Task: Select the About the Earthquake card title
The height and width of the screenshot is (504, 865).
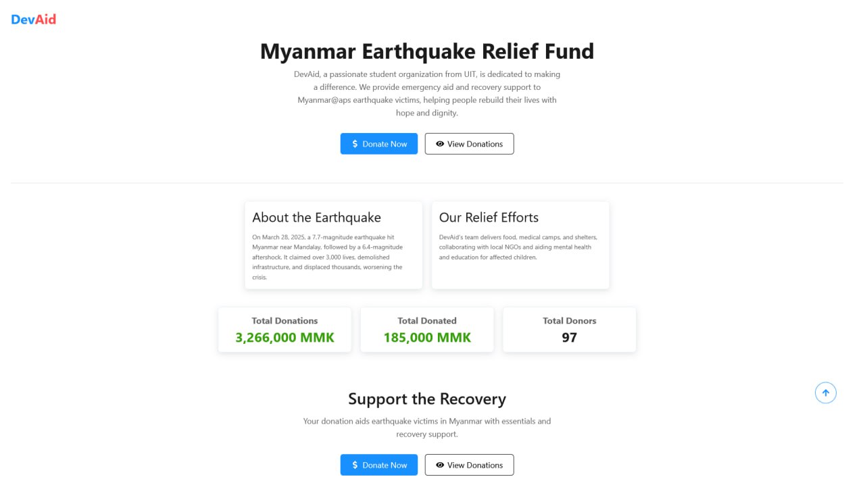Action: pyautogui.click(x=316, y=218)
